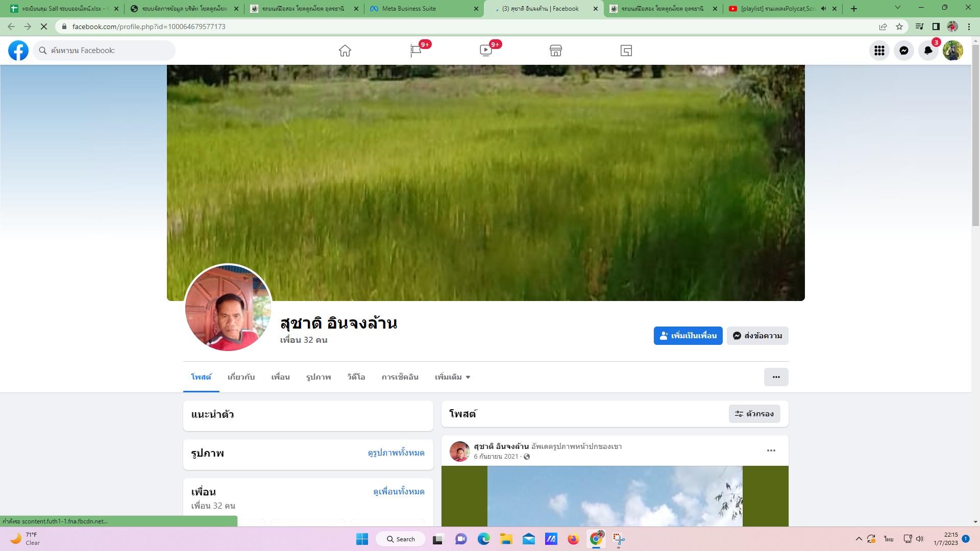Expand the เพิ่มเติม dropdown tab
980x551 pixels.
click(452, 377)
